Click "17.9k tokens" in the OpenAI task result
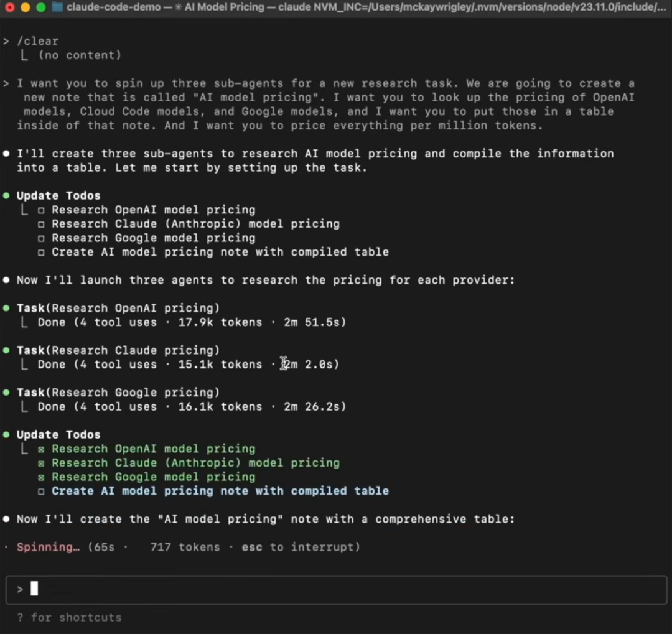This screenshot has height=634, width=672. click(220, 322)
